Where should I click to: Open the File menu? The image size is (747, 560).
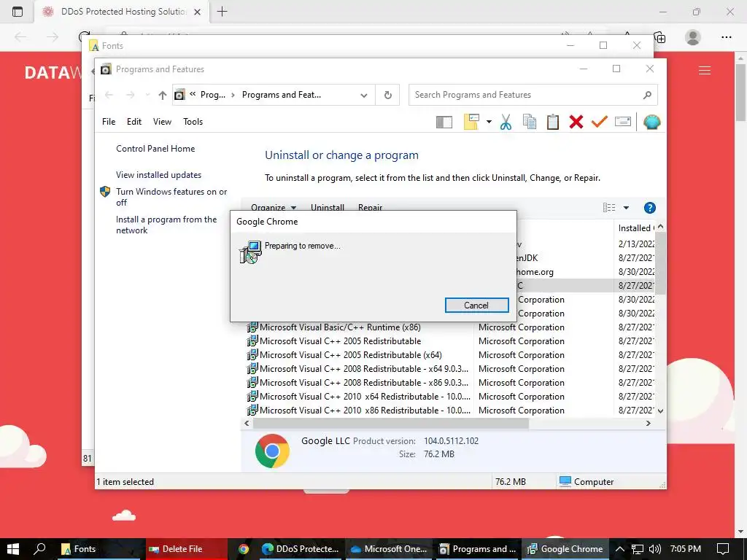click(x=109, y=122)
